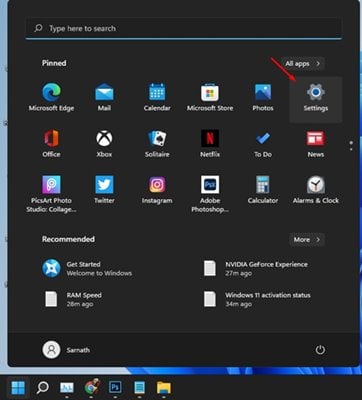Open Microsoft Edge from pinned apps
This screenshot has height=400, width=362.
[51, 97]
